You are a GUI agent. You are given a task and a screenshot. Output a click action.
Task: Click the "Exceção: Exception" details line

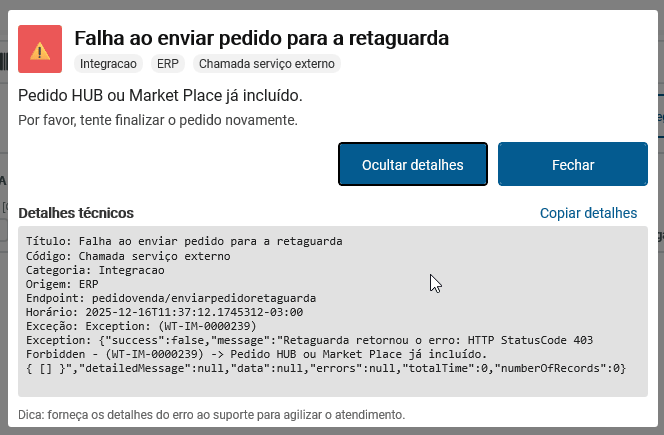point(141,326)
